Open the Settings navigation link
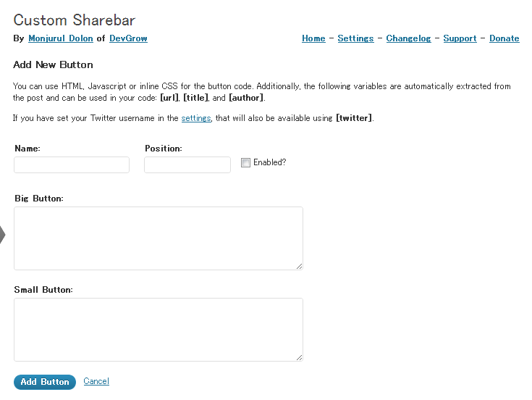 point(355,38)
